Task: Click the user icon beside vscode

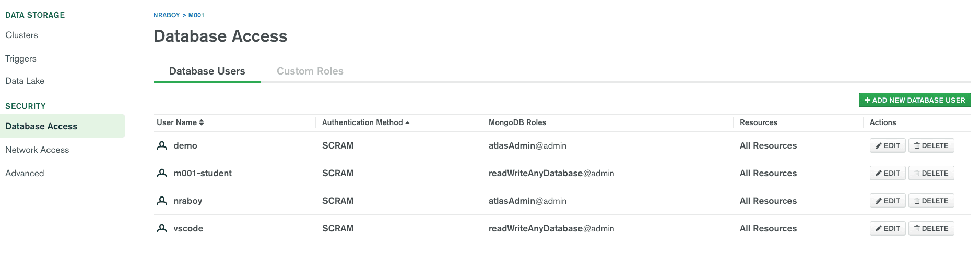Action: [x=162, y=228]
